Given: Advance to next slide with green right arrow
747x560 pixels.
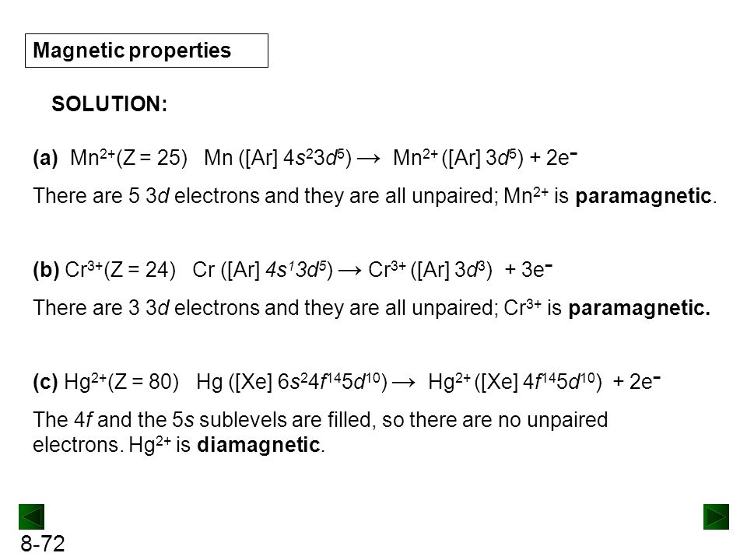Looking at the screenshot, I should 716,516.
